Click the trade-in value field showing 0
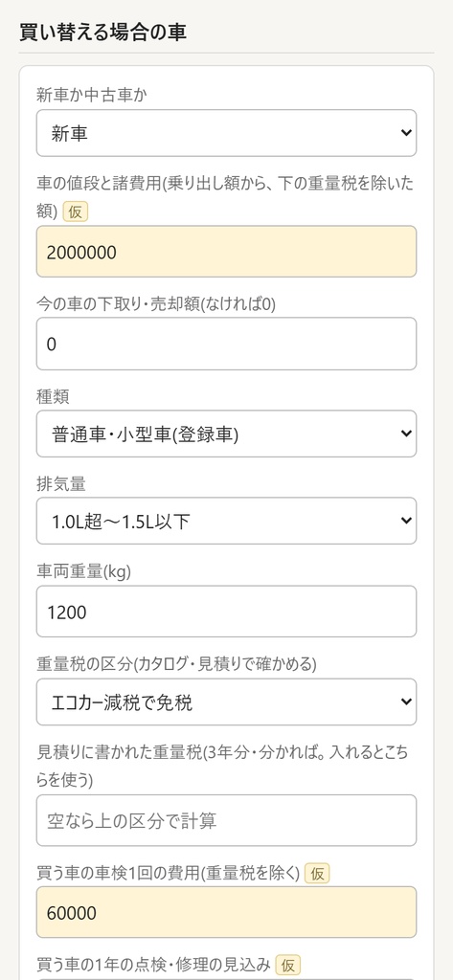This screenshot has height=980, width=453. pyautogui.click(x=226, y=344)
